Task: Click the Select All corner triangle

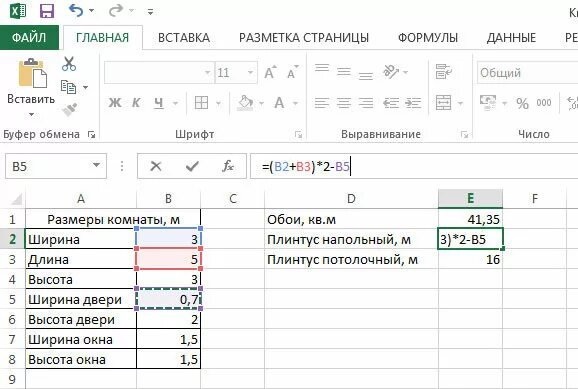Action: [x=16, y=199]
